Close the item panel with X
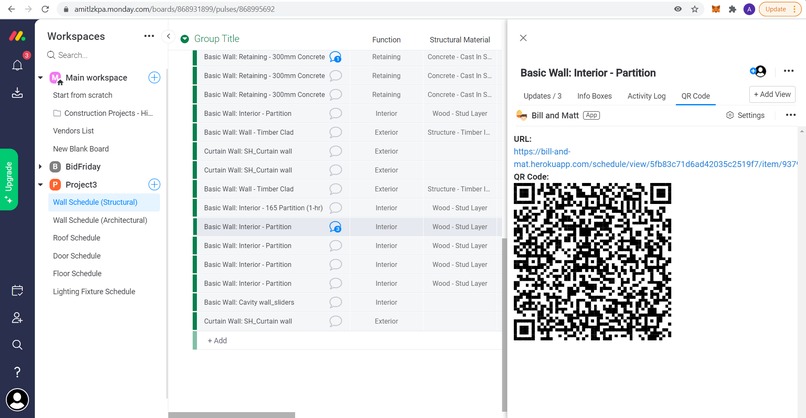 pos(523,38)
